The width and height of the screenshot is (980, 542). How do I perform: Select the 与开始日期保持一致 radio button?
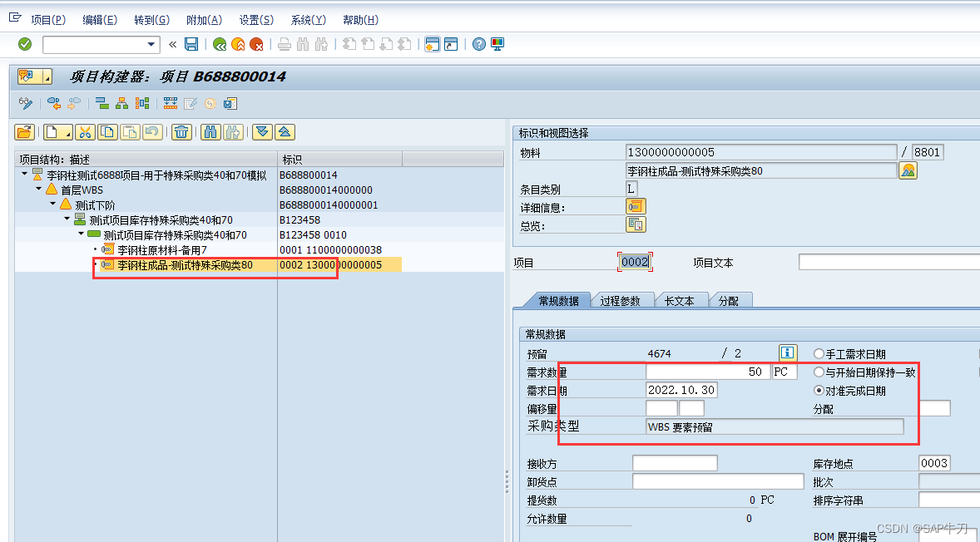(x=818, y=372)
